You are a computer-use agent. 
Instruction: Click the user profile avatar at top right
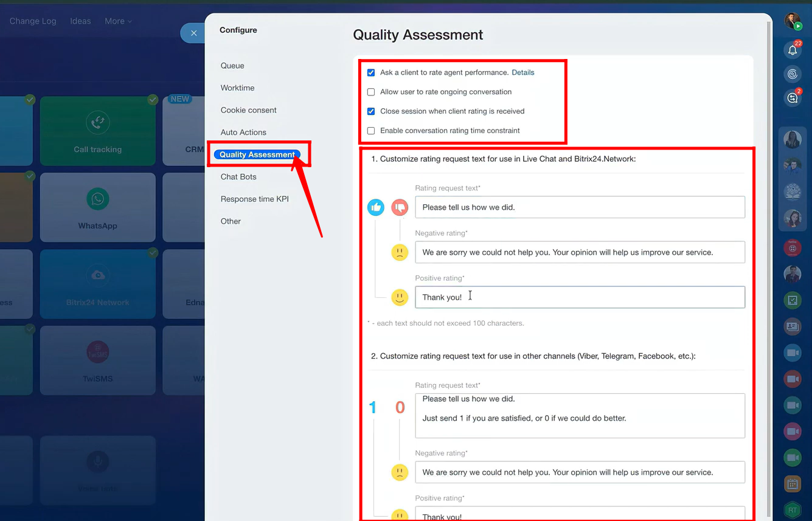792,21
